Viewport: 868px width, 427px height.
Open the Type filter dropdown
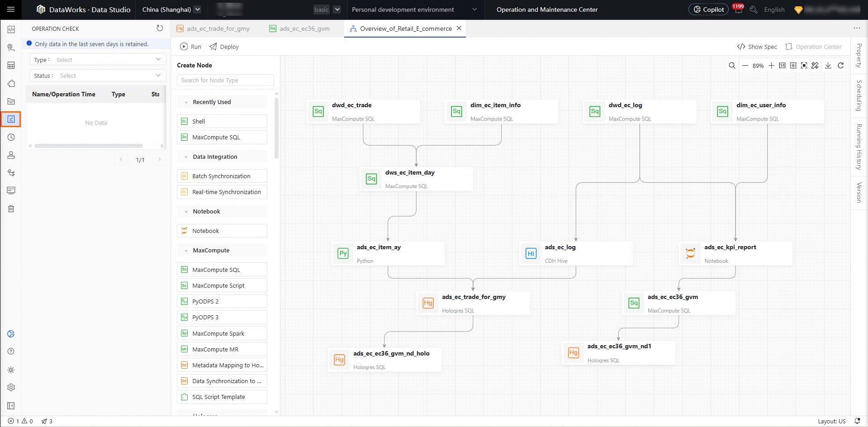tap(98, 60)
